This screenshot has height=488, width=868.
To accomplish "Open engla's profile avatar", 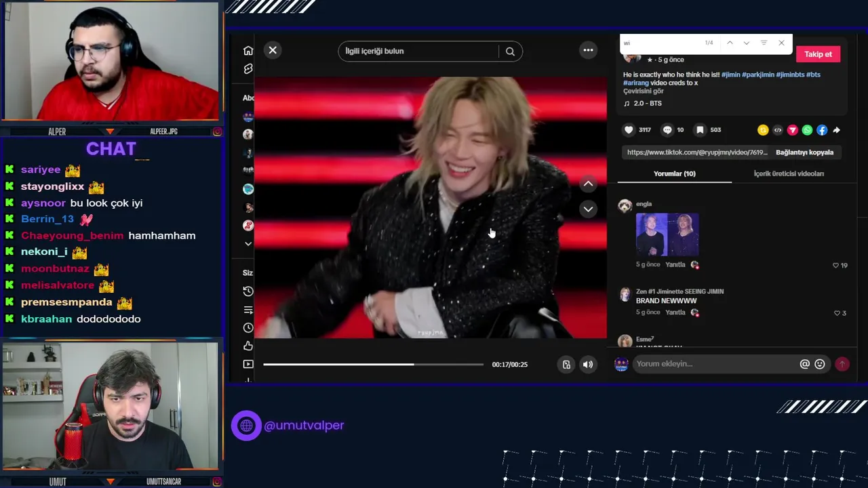I will click(625, 206).
